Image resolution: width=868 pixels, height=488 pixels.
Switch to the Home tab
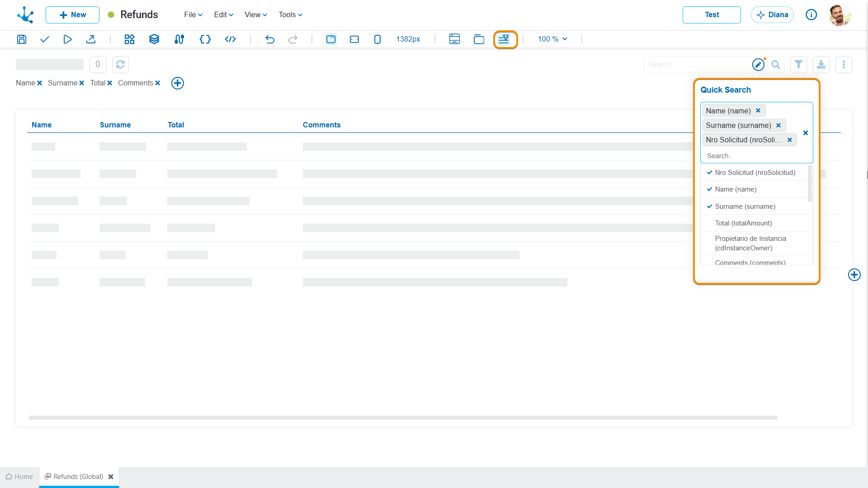coord(19,477)
